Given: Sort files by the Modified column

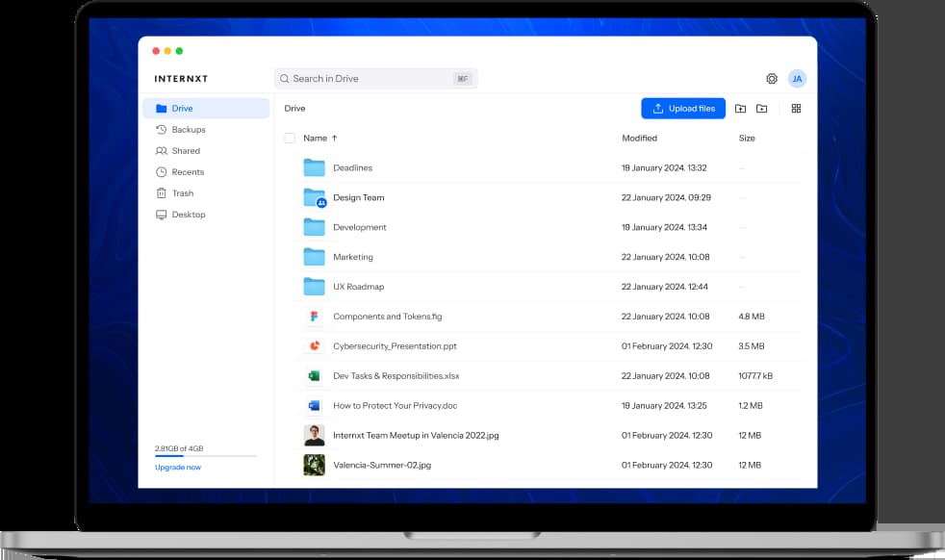Looking at the screenshot, I should (x=639, y=139).
